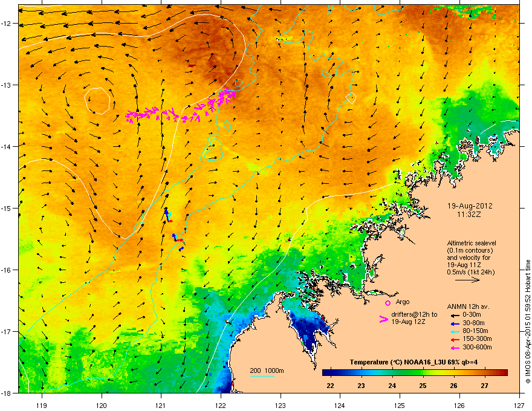
Task: Click the blue 30-80m arrow in legend
Action: 455,323
